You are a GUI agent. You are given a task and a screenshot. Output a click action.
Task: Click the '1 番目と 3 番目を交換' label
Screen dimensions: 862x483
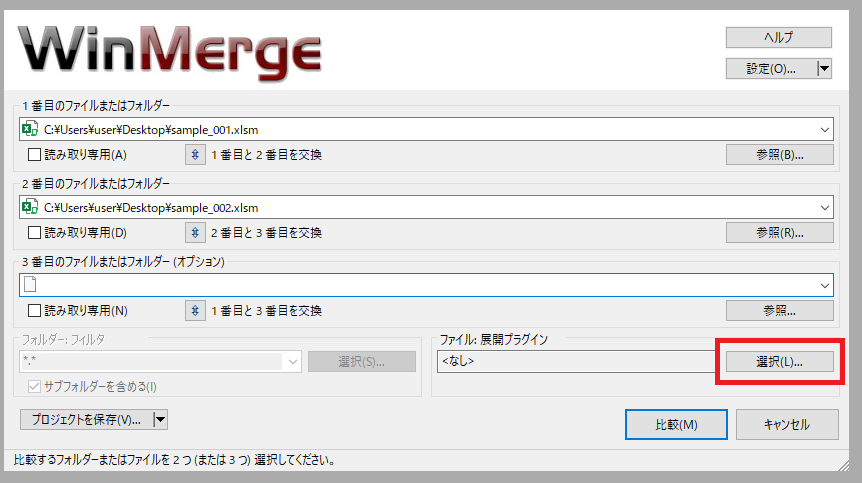pos(267,311)
